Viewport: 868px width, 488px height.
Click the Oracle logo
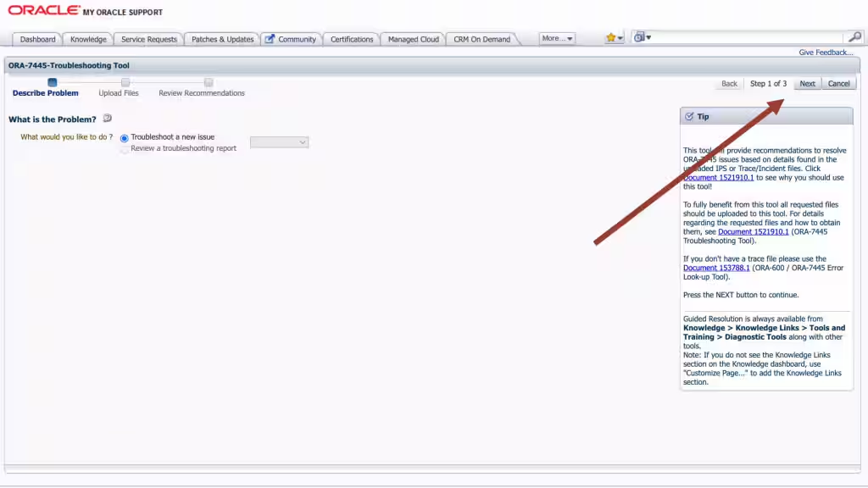pyautogui.click(x=44, y=10)
